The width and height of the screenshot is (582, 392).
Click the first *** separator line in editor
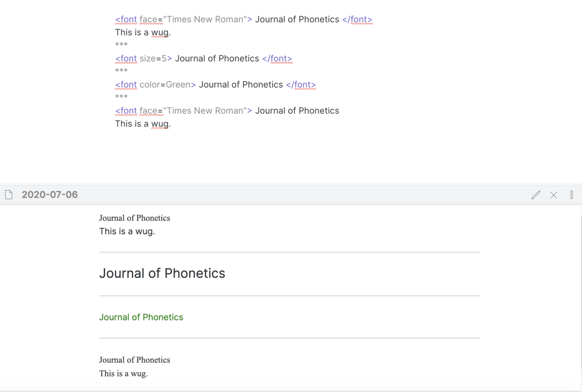point(121,45)
